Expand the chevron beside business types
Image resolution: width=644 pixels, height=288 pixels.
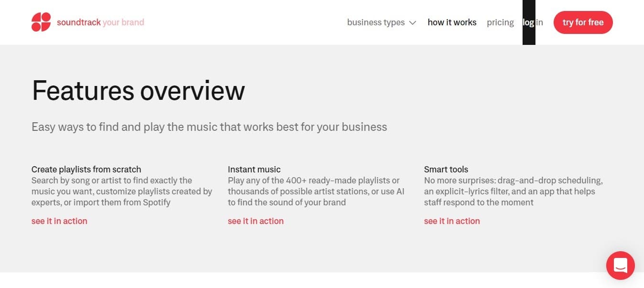(x=413, y=22)
